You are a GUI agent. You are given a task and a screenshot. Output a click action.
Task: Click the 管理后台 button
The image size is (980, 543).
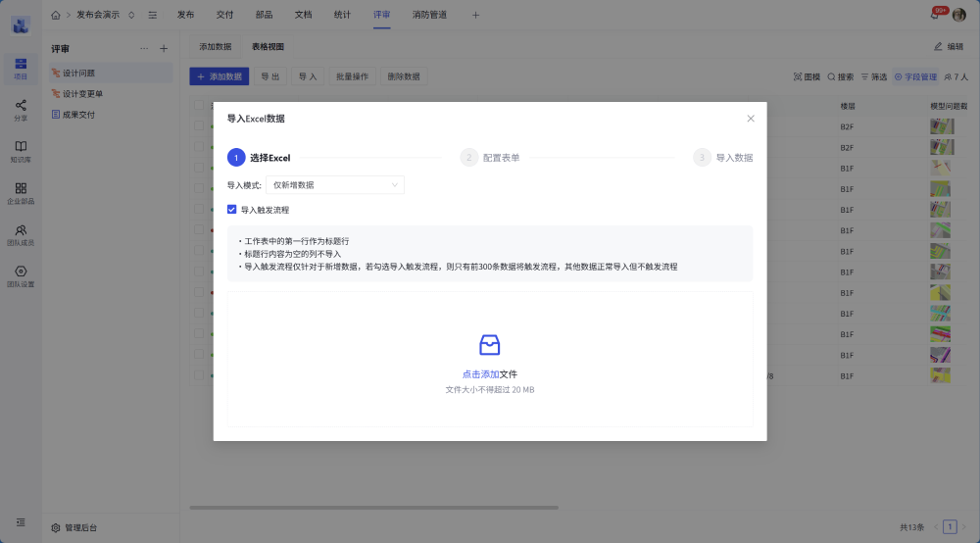click(74, 528)
